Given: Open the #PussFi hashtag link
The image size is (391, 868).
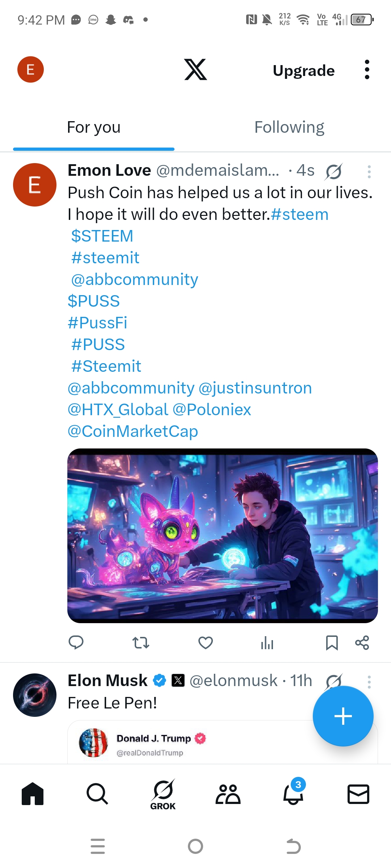Looking at the screenshot, I should (97, 323).
